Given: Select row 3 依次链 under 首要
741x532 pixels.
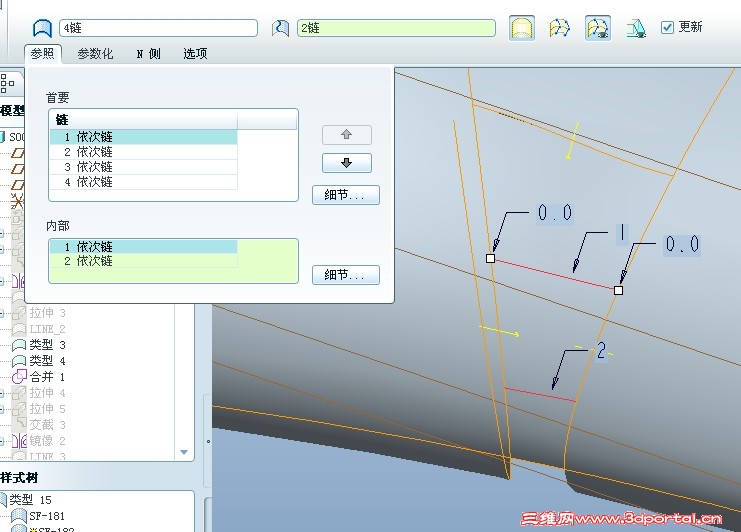Looking at the screenshot, I should (x=144, y=167).
